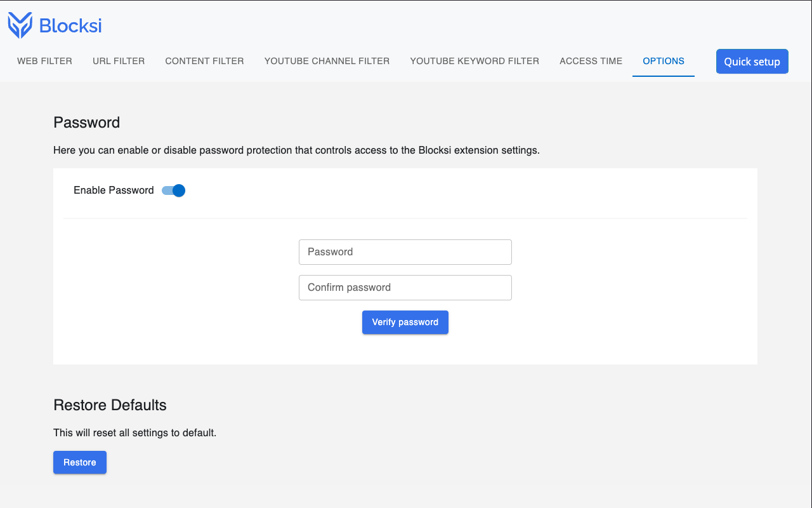Switch to the URL Filter tab
Screen dimensions: 812x508
click(119, 61)
